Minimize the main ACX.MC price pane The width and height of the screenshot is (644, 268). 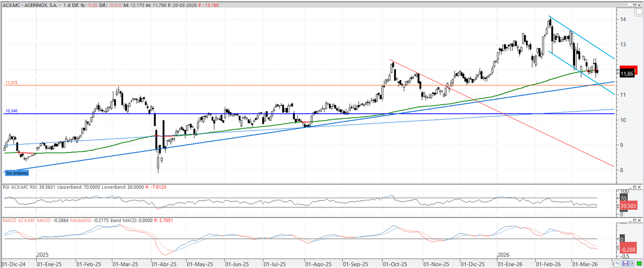point(630,5)
